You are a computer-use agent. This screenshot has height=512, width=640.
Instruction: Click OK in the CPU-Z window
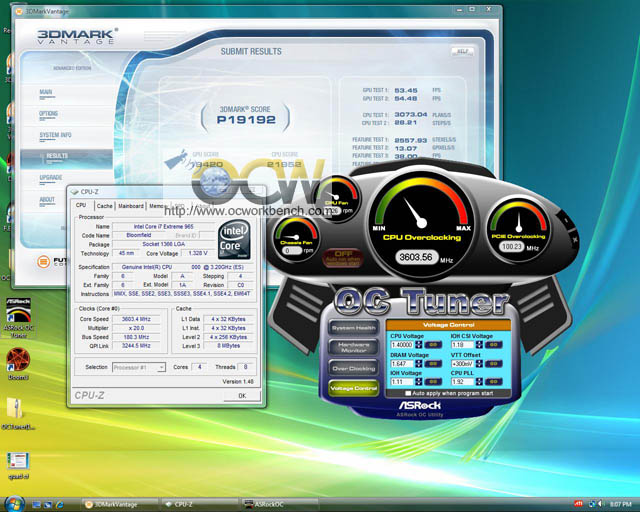pos(242,395)
